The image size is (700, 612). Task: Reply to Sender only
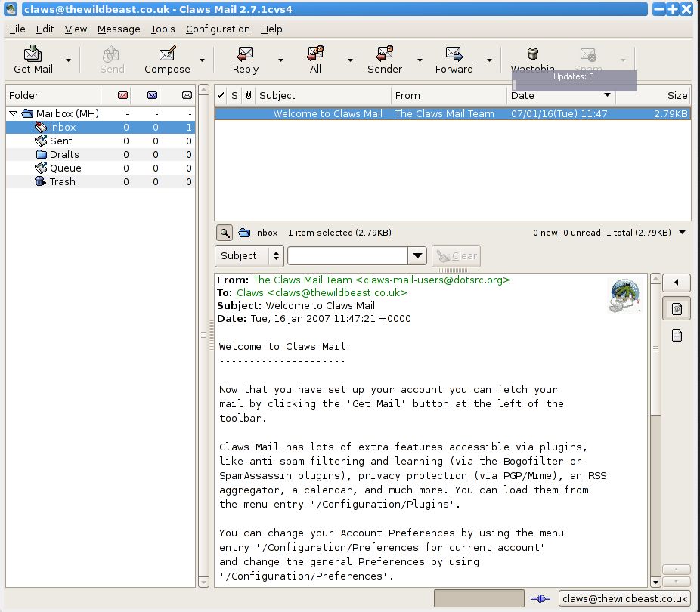point(384,60)
